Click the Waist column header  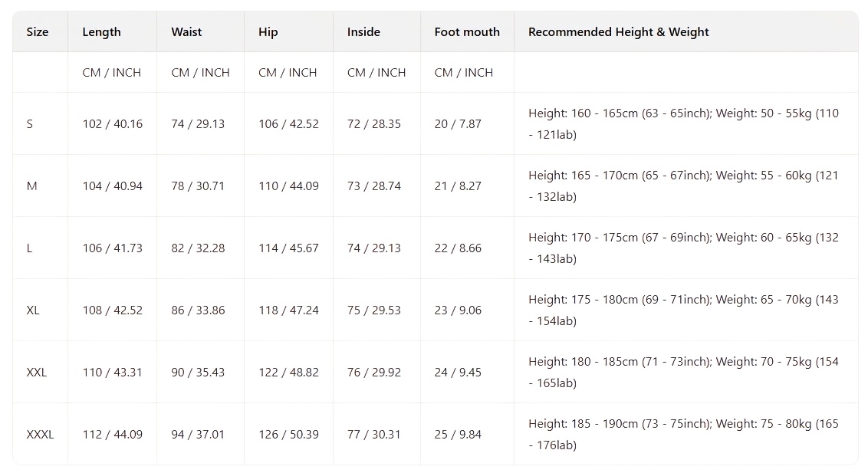point(186,32)
